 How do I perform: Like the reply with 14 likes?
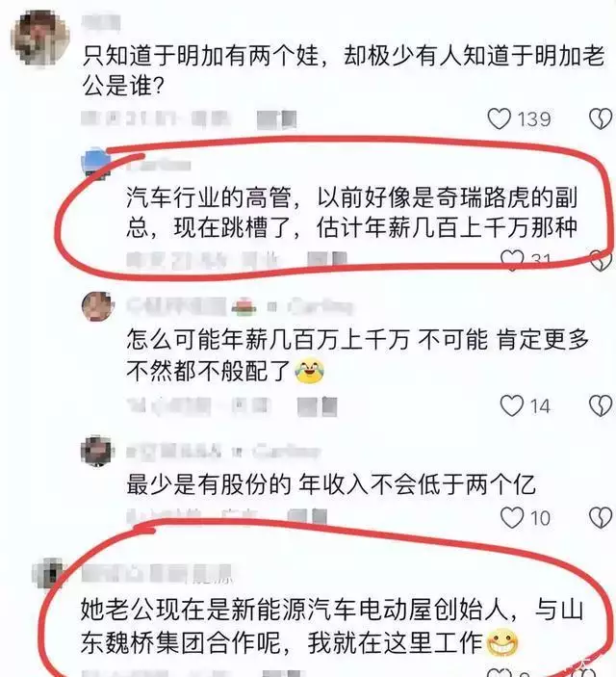[x=512, y=405]
